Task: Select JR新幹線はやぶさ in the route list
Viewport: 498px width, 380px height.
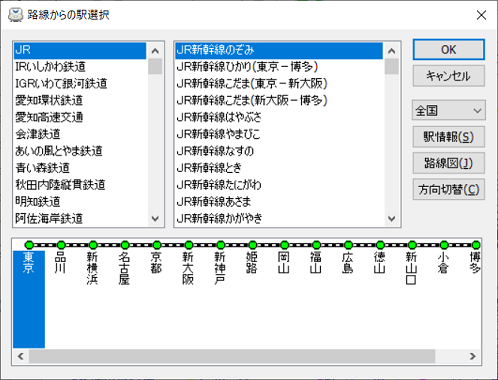Action: [279, 117]
